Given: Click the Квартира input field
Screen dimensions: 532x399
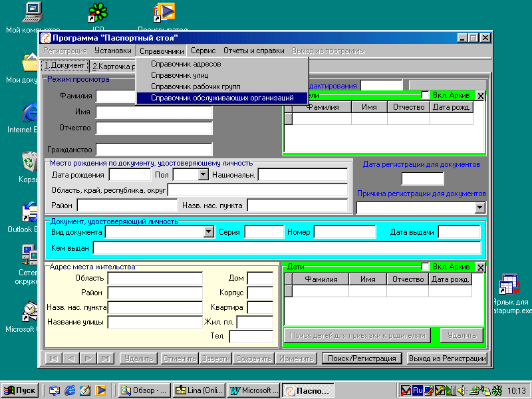Looking at the screenshot, I should [260, 307].
